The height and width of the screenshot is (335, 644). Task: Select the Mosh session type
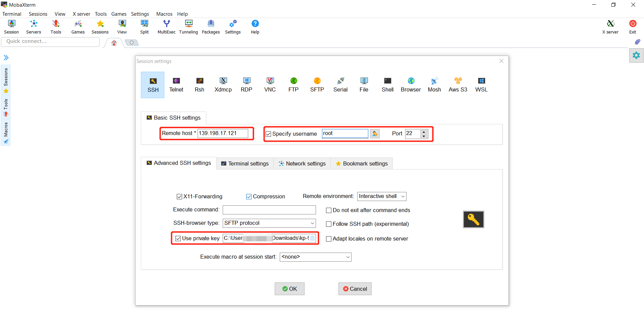click(434, 85)
